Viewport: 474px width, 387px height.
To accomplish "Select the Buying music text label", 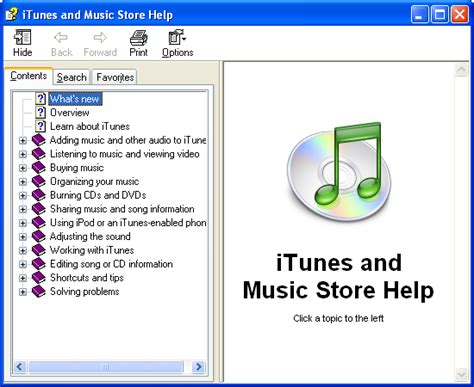I will pyautogui.click(x=77, y=168).
